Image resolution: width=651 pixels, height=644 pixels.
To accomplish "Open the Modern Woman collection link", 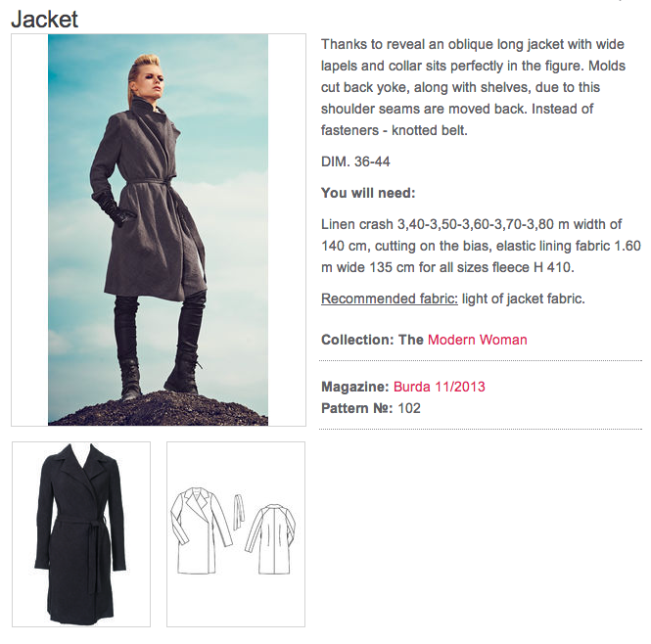I will pyautogui.click(x=477, y=340).
